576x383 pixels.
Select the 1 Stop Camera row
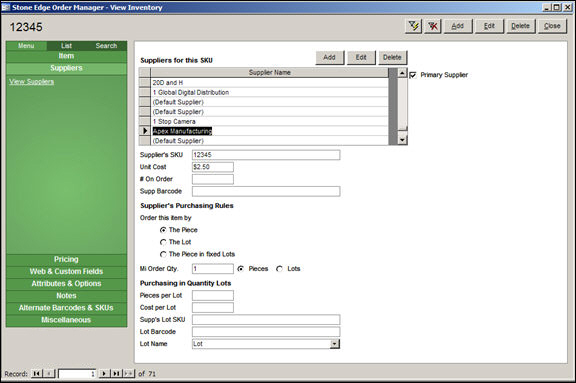(x=269, y=121)
